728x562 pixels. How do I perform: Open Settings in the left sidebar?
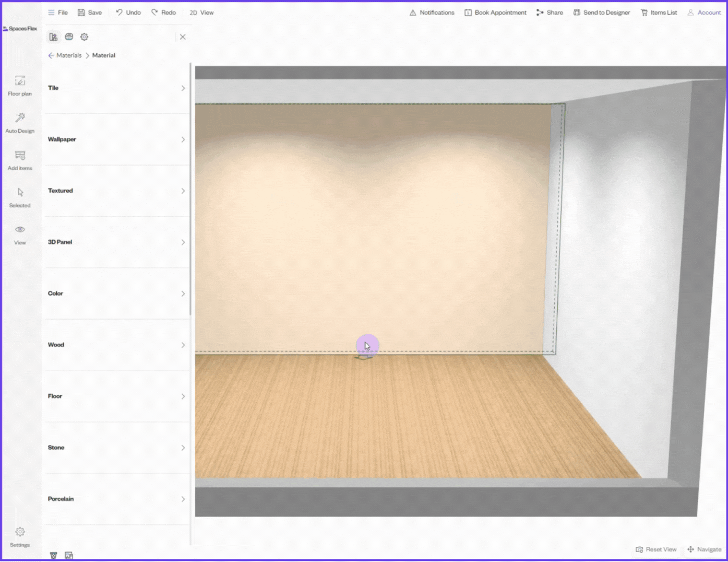click(x=20, y=536)
